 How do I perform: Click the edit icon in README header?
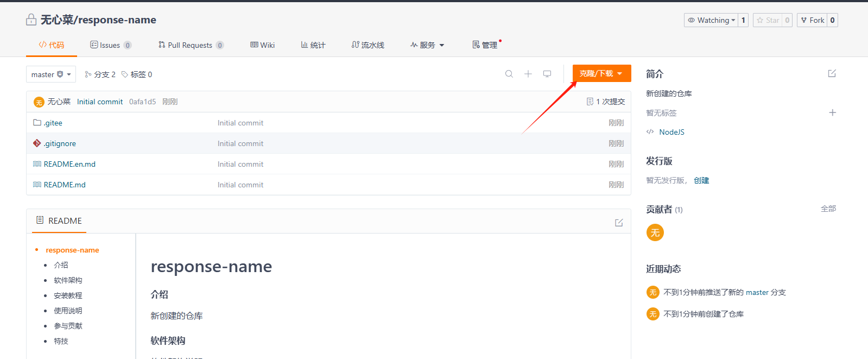coord(619,223)
